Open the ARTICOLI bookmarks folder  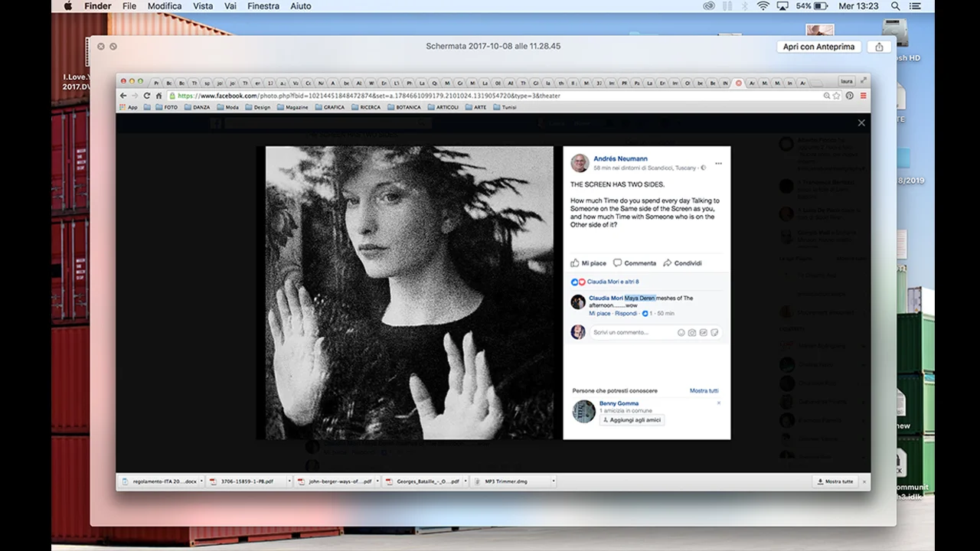tap(443, 107)
